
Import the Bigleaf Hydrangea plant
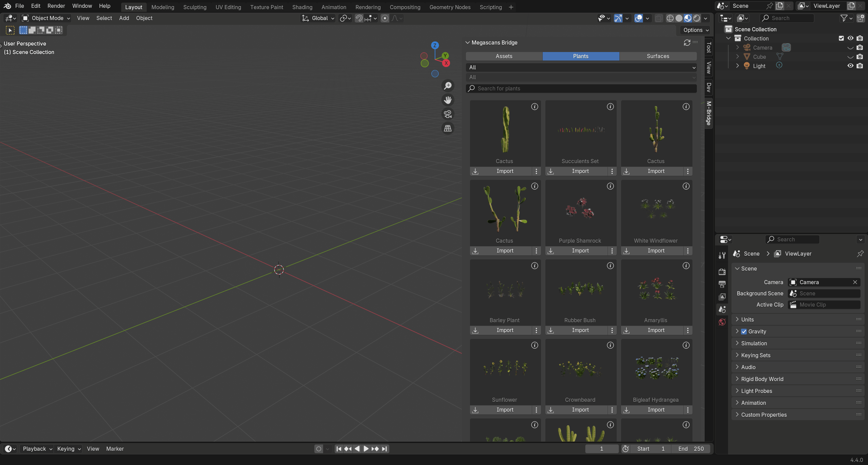tap(656, 410)
